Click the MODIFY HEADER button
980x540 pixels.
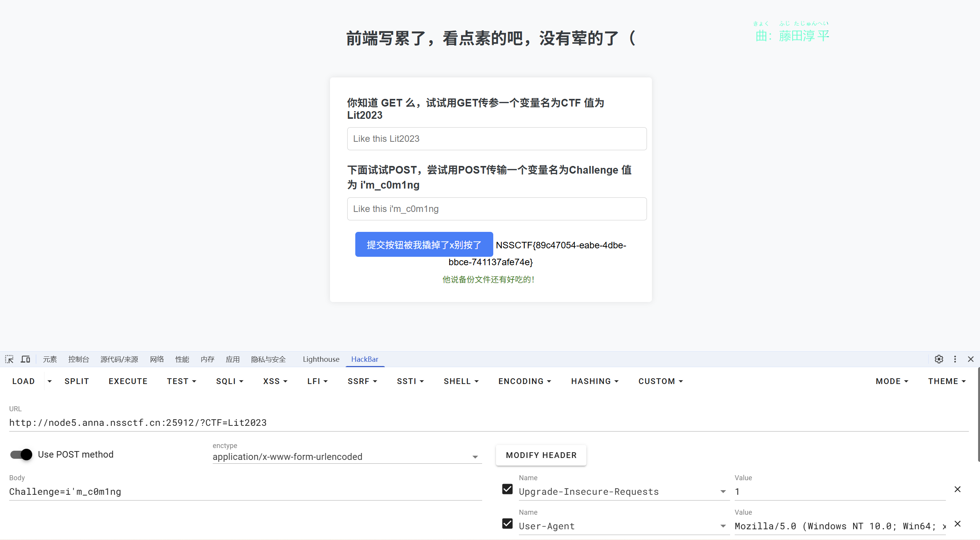coord(541,455)
